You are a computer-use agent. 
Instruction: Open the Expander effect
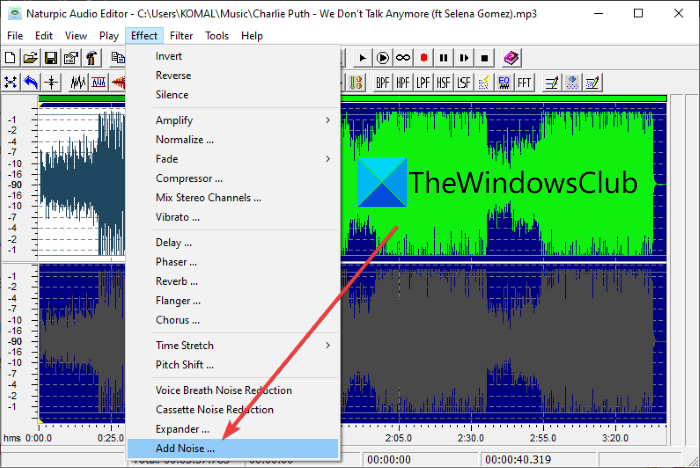[x=233, y=429]
